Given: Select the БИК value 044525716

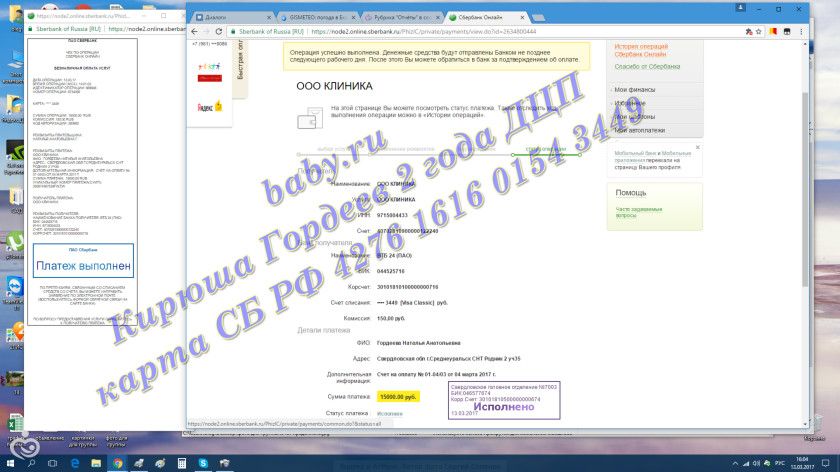Looking at the screenshot, I should tap(391, 272).
